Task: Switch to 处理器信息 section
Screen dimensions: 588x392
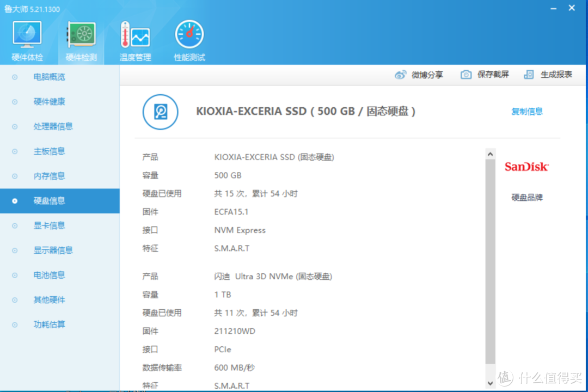Action: point(53,126)
